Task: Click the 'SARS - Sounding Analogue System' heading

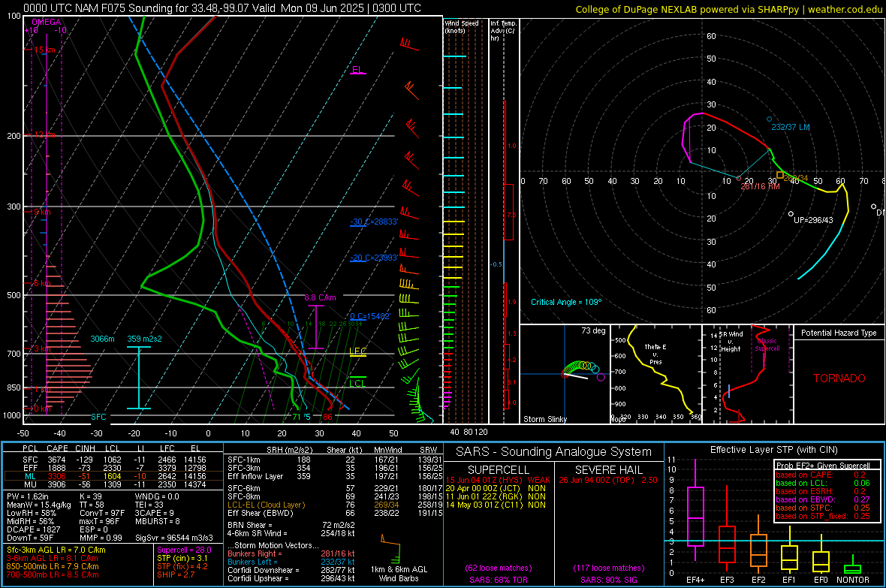Action: point(553,452)
